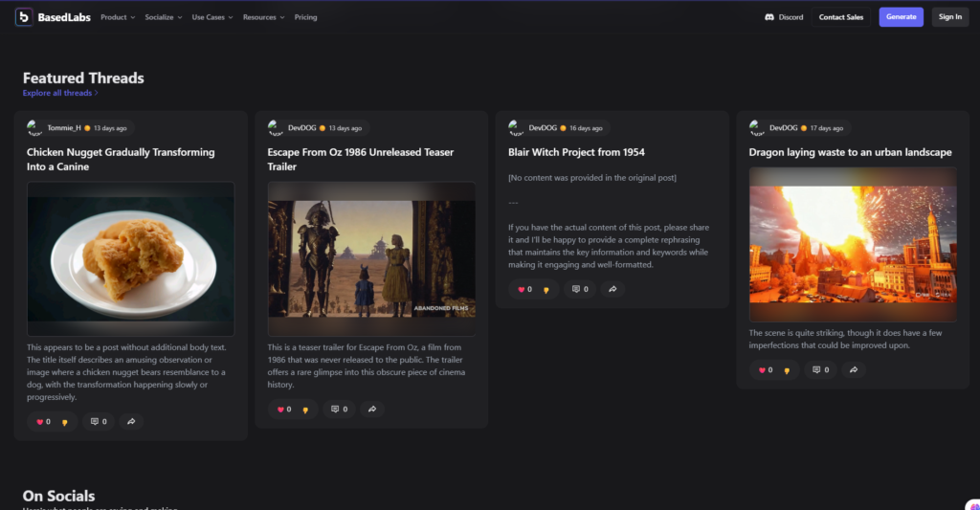This screenshot has height=510, width=980.
Task: Click the '17 days ago' timestamp
Action: (826, 128)
